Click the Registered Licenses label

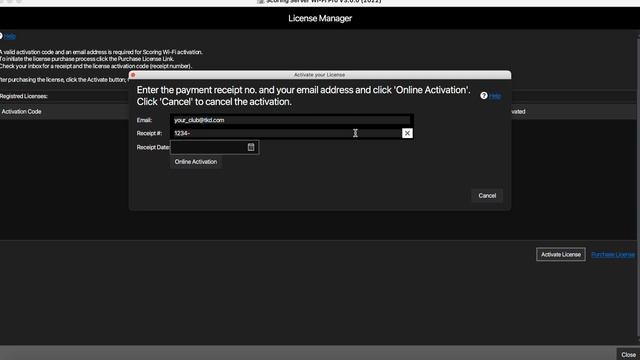pos(24,96)
